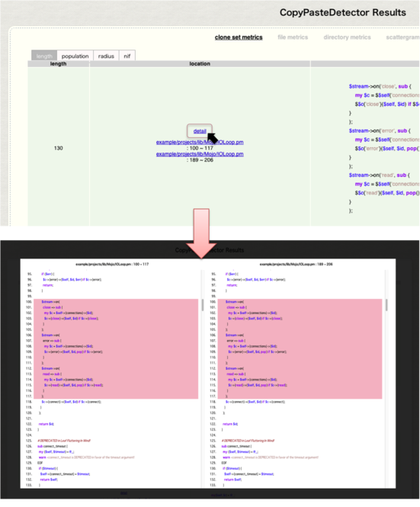Click the length column header
The height and width of the screenshot is (507, 420).
point(58,64)
